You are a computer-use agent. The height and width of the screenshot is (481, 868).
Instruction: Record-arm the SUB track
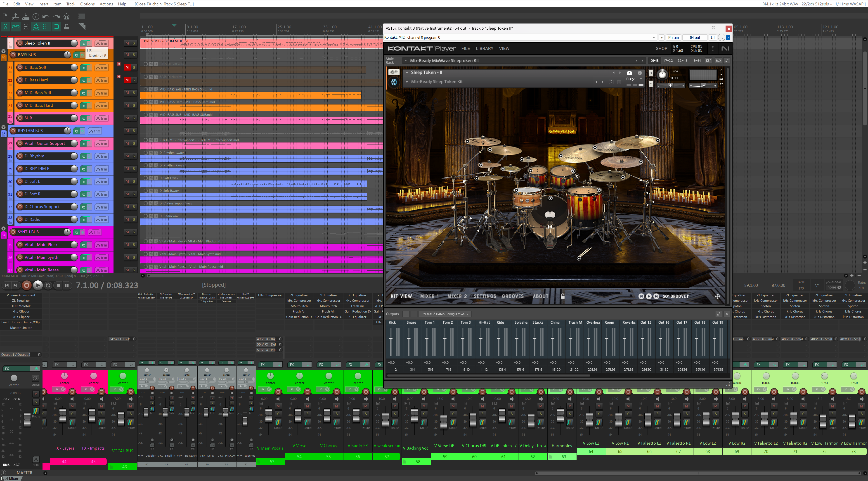pyautogui.click(x=19, y=118)
